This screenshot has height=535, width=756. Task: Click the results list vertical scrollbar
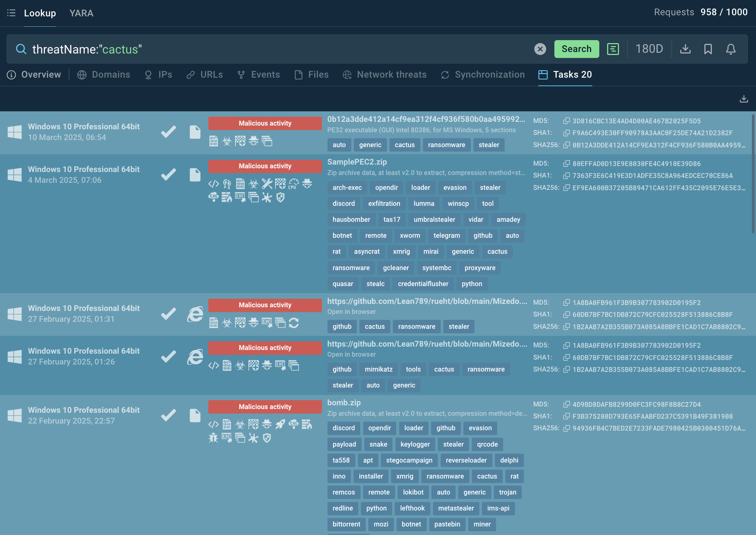(x=753, y=174)
